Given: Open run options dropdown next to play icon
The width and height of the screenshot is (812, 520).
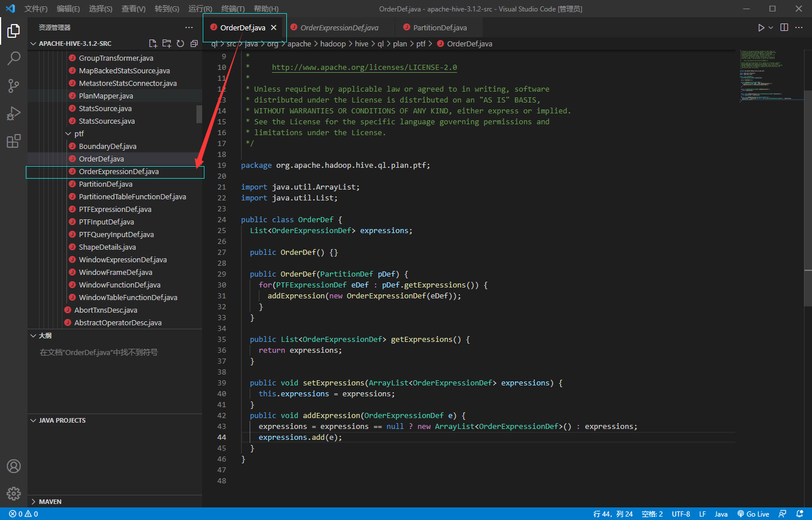Looking at the screenshot, I should tap(771, 27).
